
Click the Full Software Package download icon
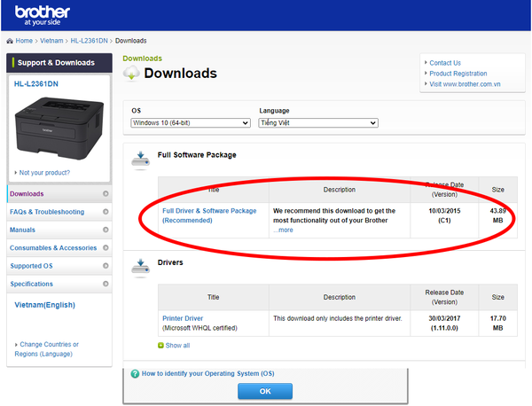(140, 160)
